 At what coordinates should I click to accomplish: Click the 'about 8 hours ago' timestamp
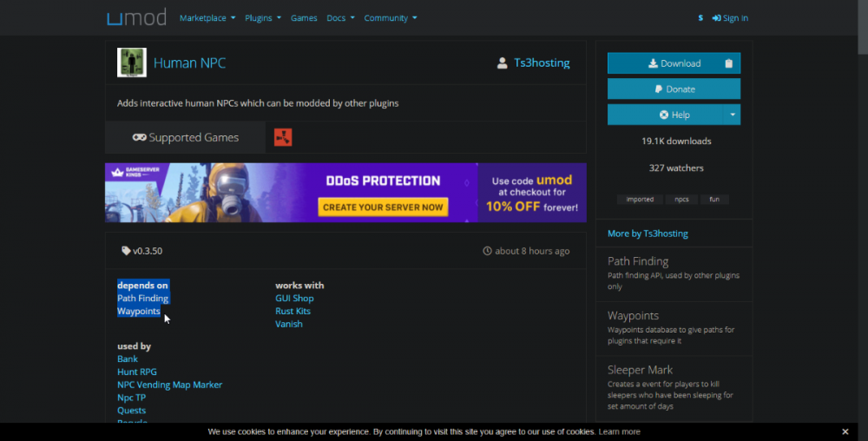(x=532, y=251)
